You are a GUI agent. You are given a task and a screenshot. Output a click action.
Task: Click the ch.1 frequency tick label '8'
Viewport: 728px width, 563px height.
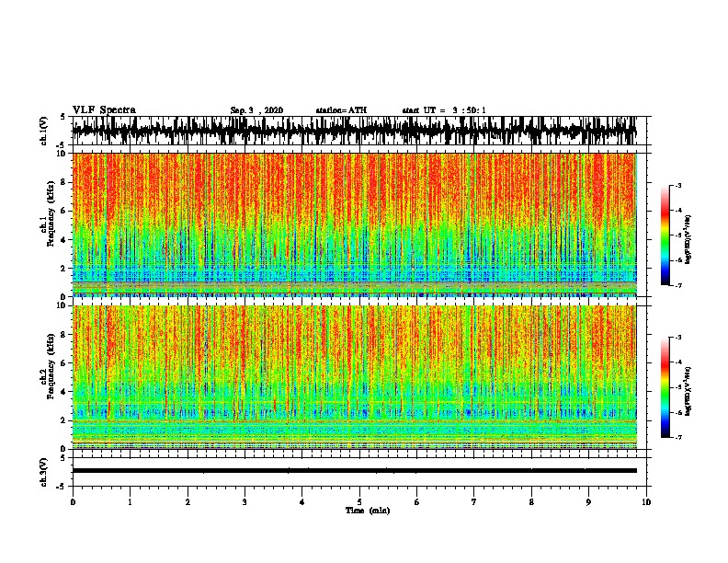63,182
